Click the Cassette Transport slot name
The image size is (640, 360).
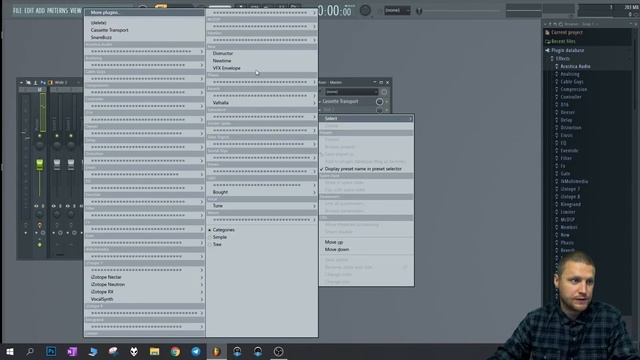pyautogui.click(x=340, y=101)
